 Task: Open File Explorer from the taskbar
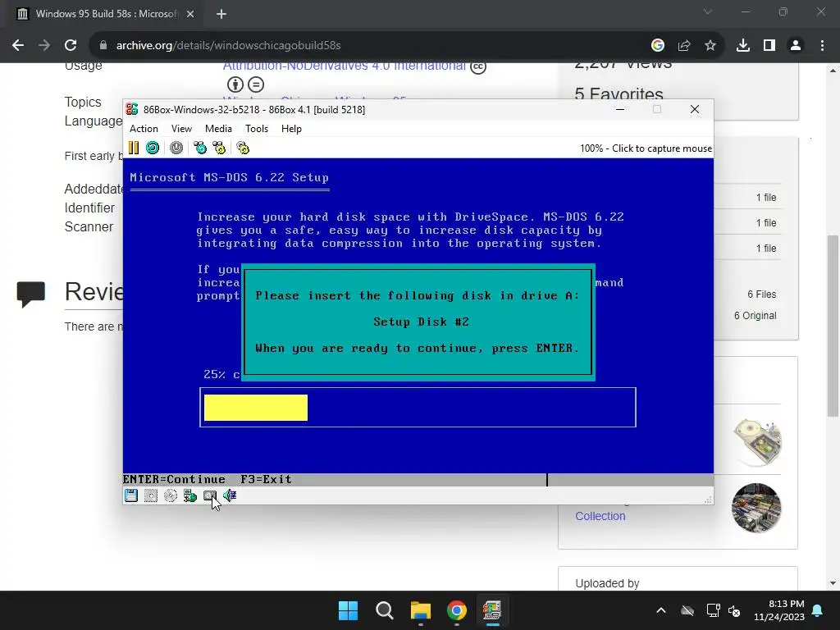421,610
